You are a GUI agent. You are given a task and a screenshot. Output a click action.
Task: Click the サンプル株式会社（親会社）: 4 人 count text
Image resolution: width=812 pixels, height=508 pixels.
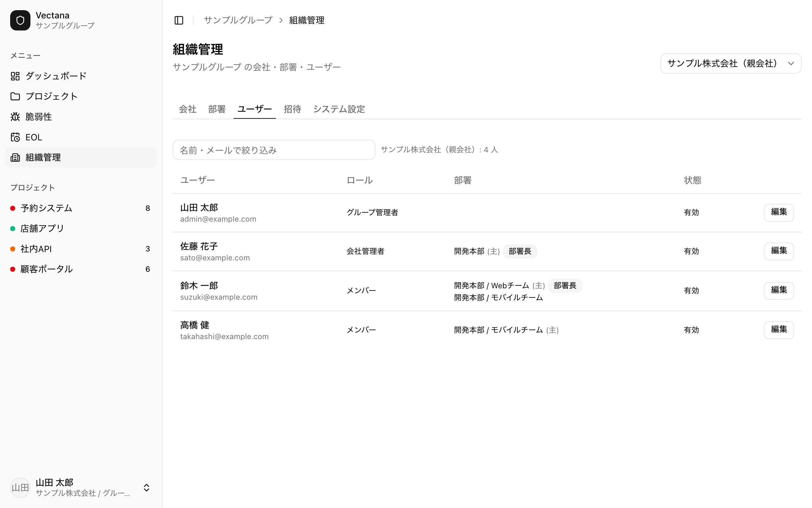pos(439,150)
